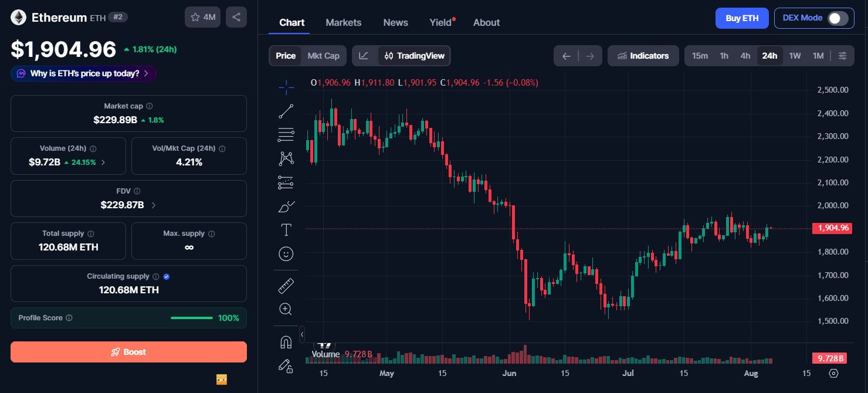Set interval to 24h
Screen dimensions: 868x393
tap(769, 56)
